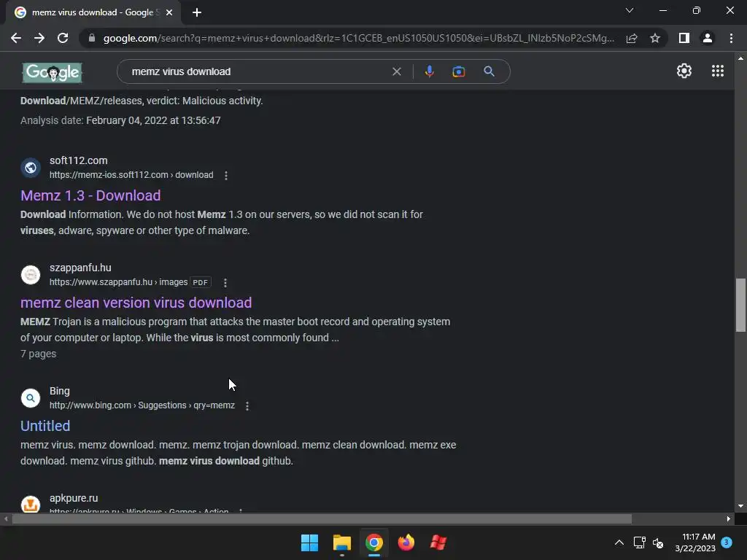
Task: Open network status tray icon
Action: 639,542
